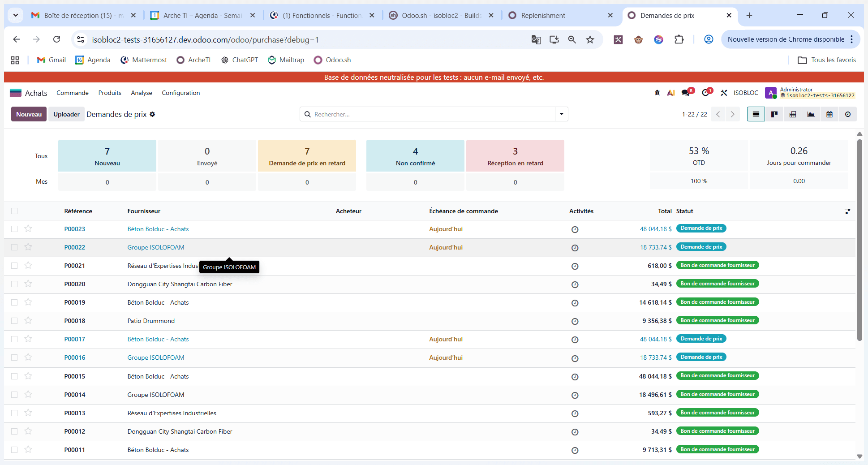Open optional columns adjust icon
The width and height of the screenshot is (868, 465).
(x=848, y=211)
